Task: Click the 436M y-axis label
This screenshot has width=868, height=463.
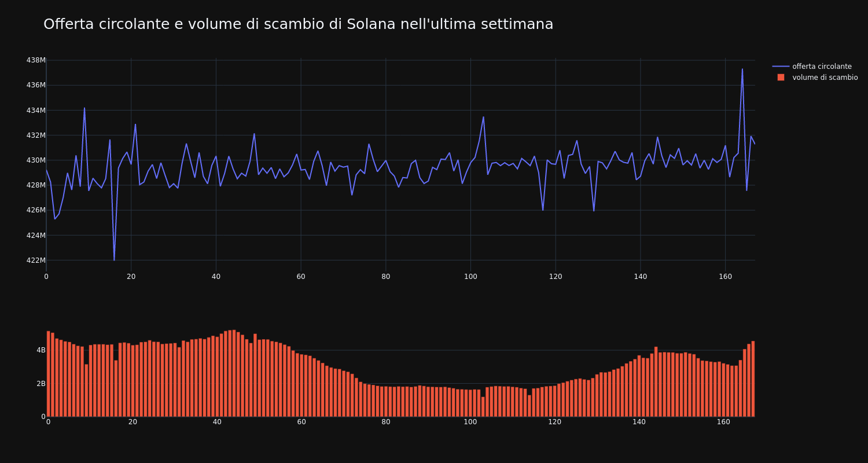Action: point(36,85)
